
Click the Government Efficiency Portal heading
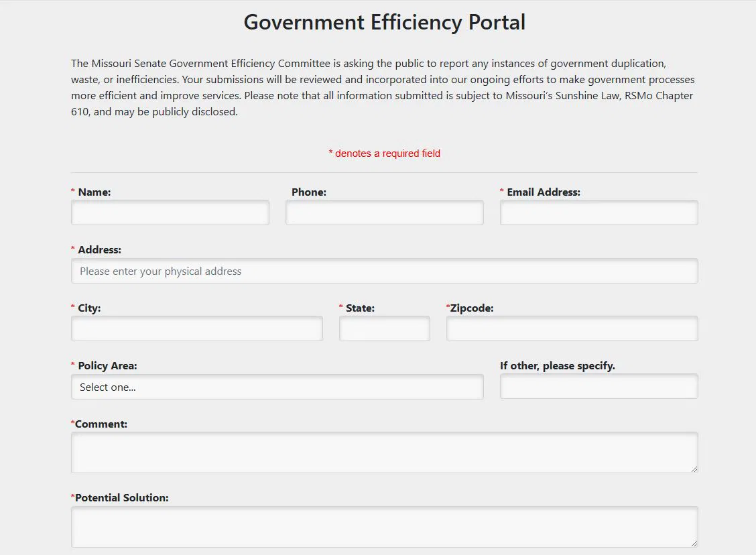point(384,23)
